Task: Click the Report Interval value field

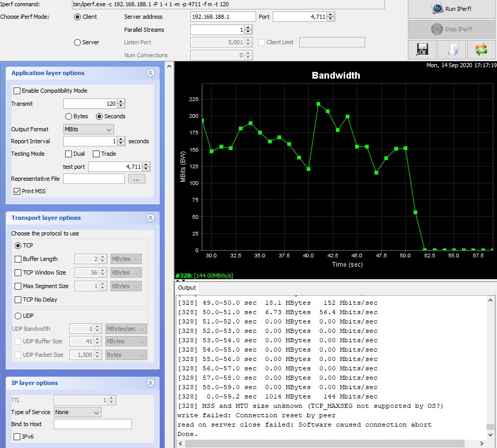Action: point(90,141)
